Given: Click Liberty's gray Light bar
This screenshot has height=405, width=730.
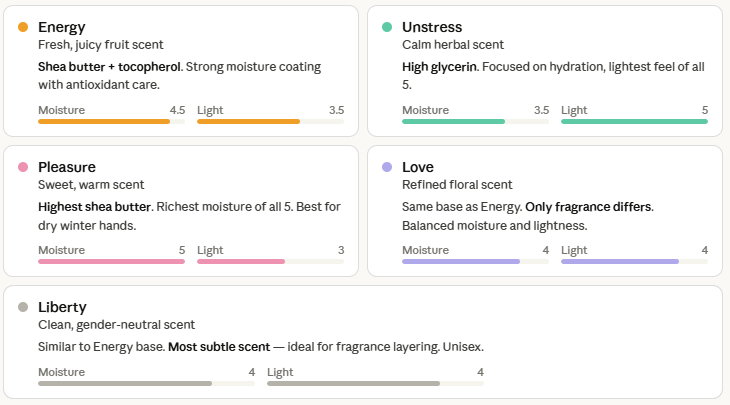Looking at the screenshot, I should click(x=353, y=383).
